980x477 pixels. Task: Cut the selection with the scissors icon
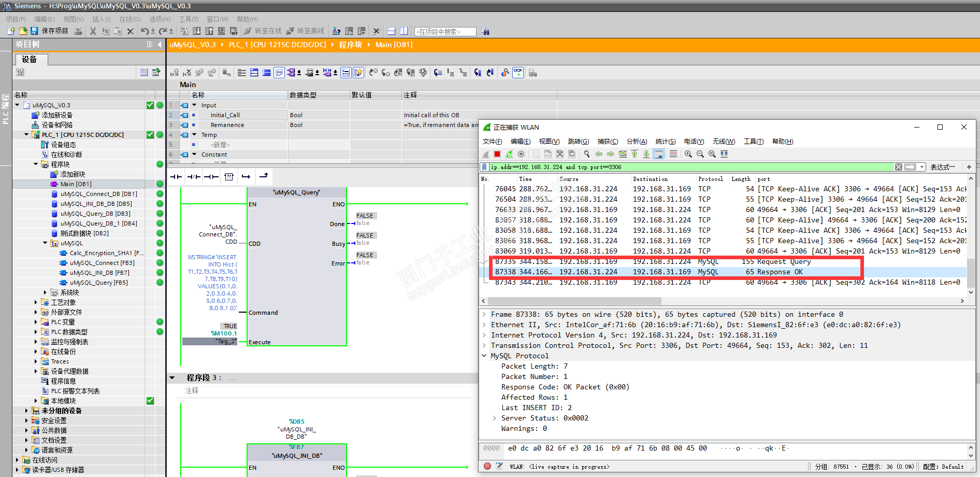tap(93, 31)
